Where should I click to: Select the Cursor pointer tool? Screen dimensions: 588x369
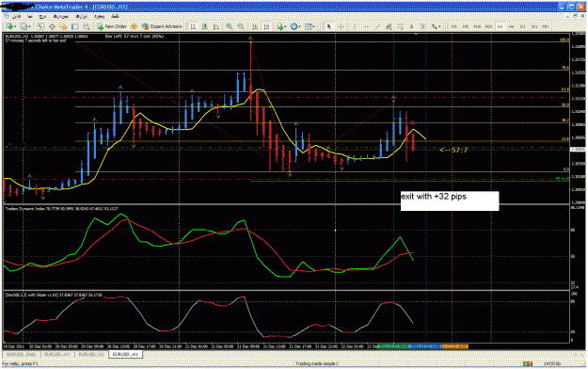point(328,26)
